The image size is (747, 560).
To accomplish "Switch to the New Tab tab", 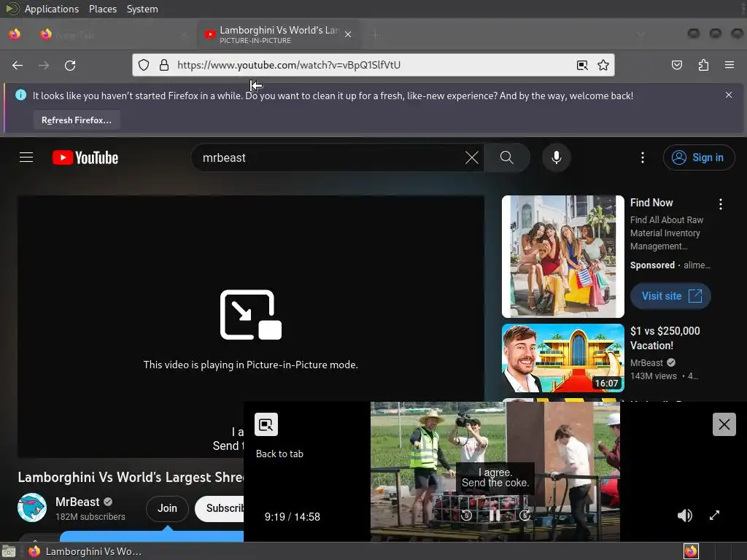I will [115, 34].
